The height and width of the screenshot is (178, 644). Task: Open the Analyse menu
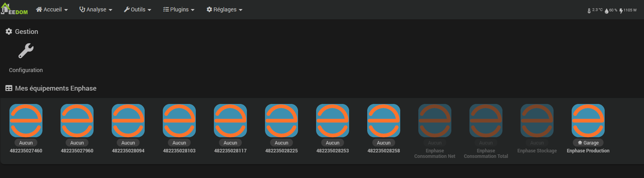[x=96, y=9]
